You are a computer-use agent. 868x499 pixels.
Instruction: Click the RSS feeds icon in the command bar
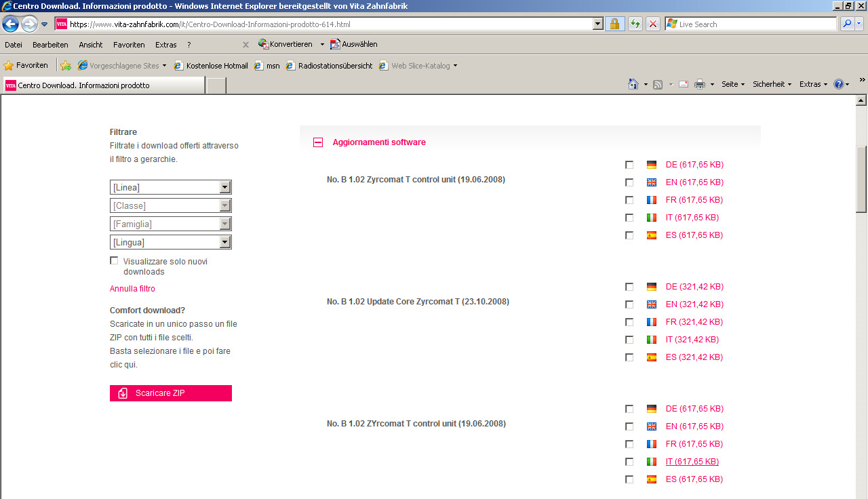coord(658,84)
